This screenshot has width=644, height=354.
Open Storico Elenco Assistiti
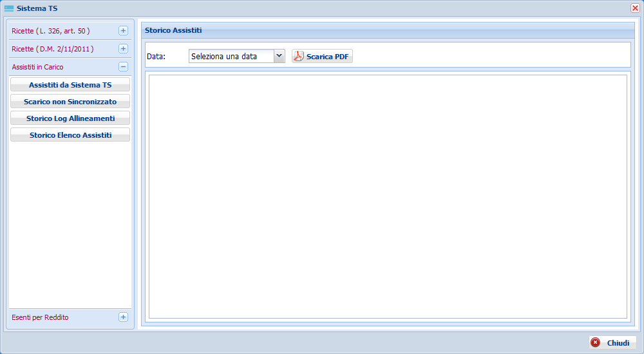coord(70,135)
